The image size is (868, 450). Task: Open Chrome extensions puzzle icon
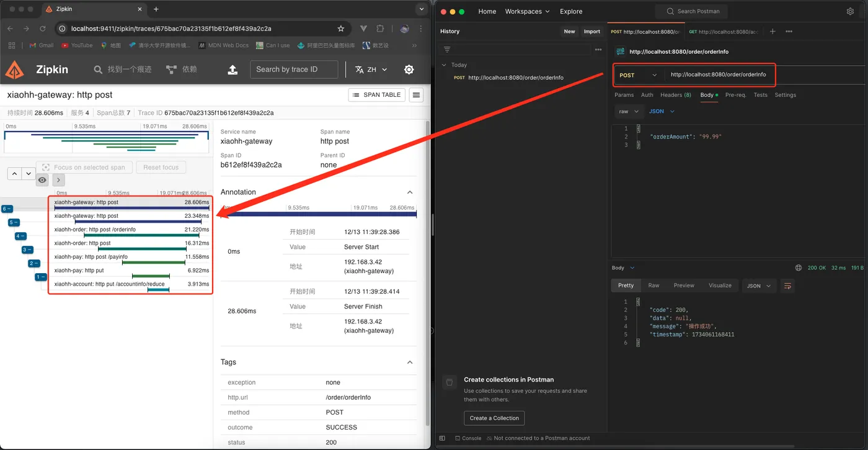380,29
